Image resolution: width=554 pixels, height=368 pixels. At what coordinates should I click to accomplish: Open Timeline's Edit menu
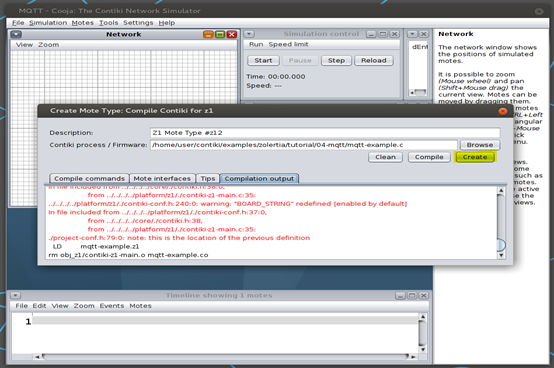(40, 306)
